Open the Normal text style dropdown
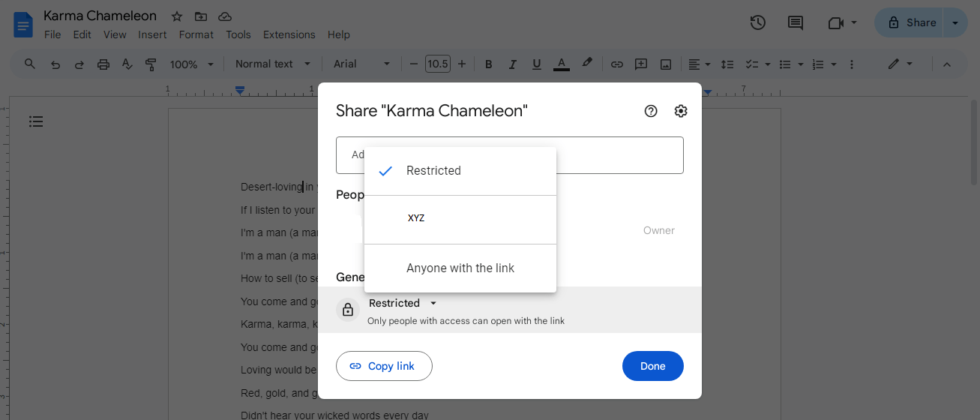This screenshot has width=980, height=420. pyautogui.click(x=272, y=64)
